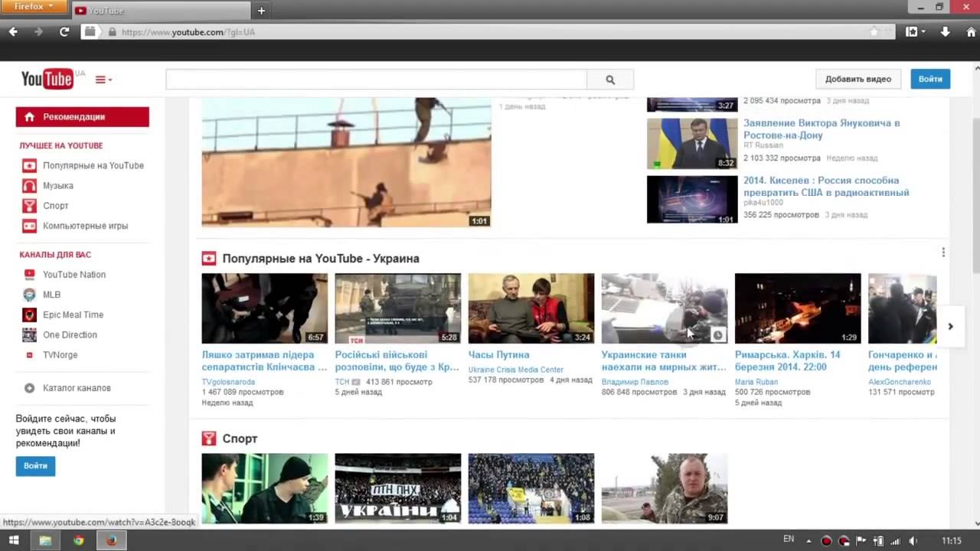980x551 pixels.
Task: Click the Янукович video thumbnail 8:32
Action: 692,143
